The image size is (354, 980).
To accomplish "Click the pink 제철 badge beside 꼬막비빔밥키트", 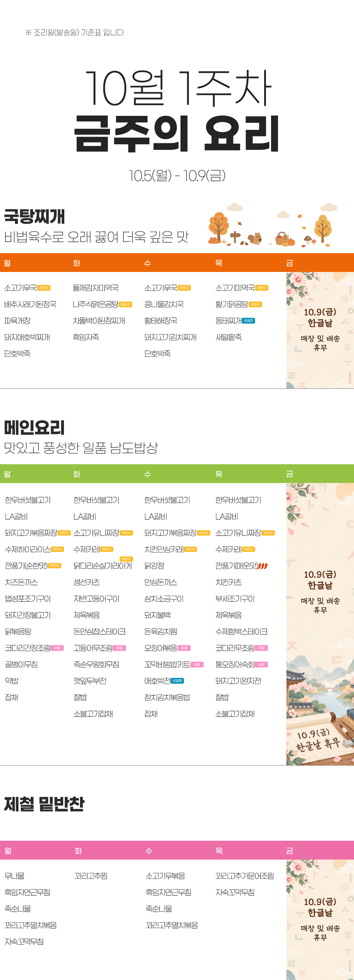I will click(x=197, y=664).
